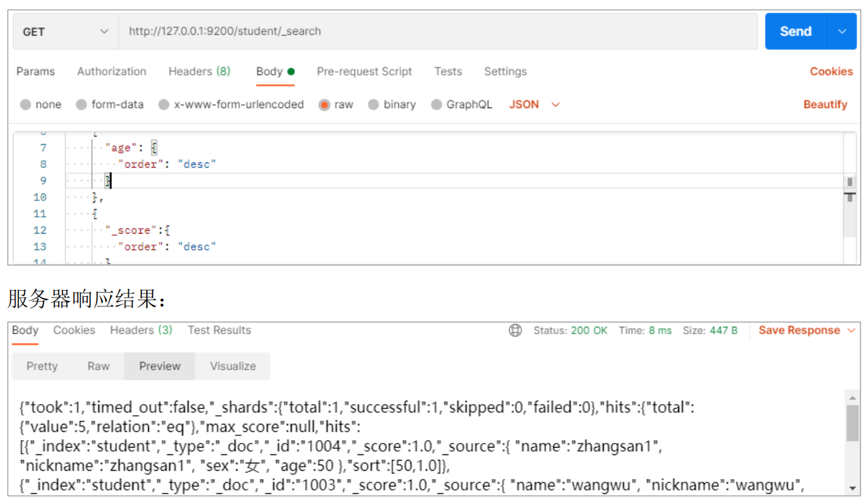Click the request URL input field

(x=435, y=32)
